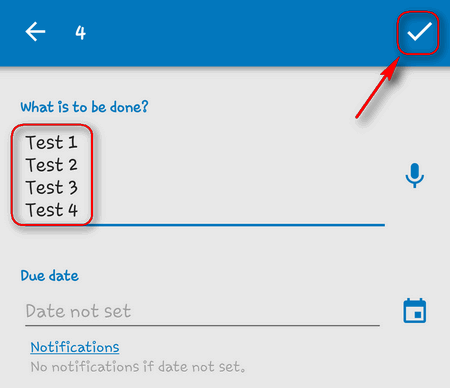Click the red annotation arrow graphic

pos(377,88)
